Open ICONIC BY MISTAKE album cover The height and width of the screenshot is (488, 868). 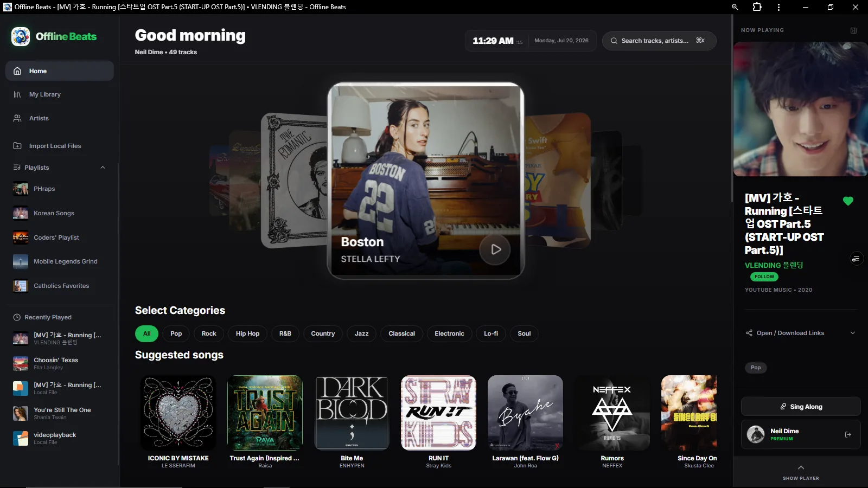(178, 413)
